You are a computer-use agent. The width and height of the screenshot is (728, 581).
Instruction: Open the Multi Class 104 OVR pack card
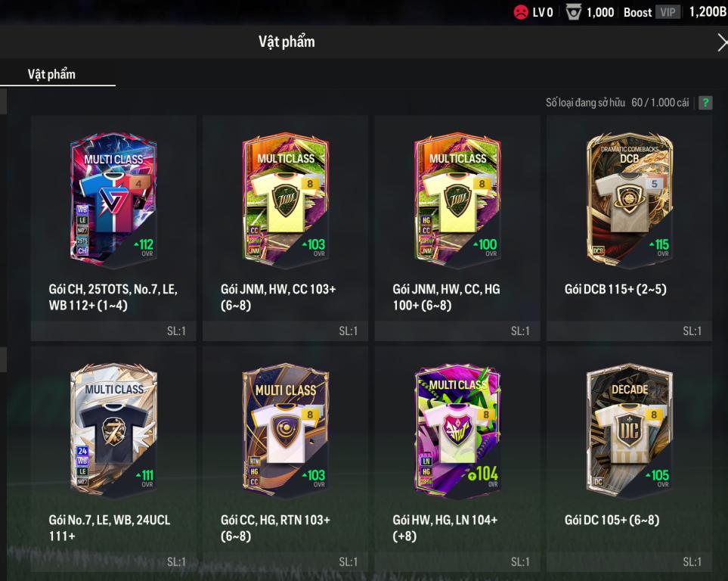[x=457, y=431]
